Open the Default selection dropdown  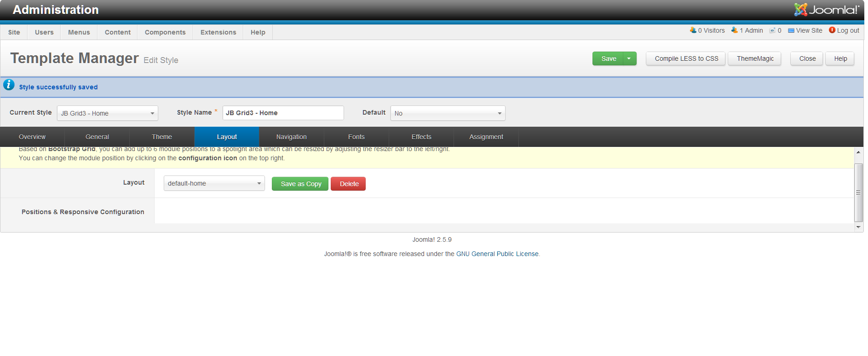pos(448,113)
